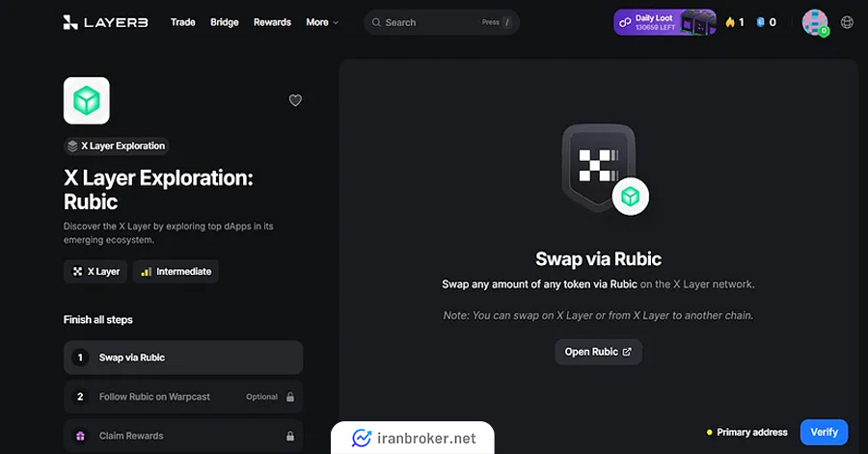Click the stacked layers icon in collection tag
This screenshot has height=454, width=868.
72,146
